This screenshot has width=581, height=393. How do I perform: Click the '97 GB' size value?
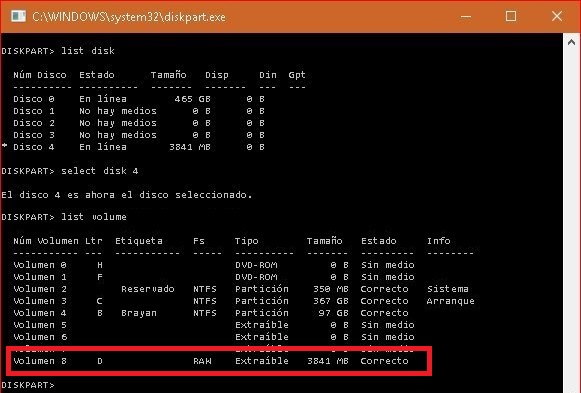(334, 313)
